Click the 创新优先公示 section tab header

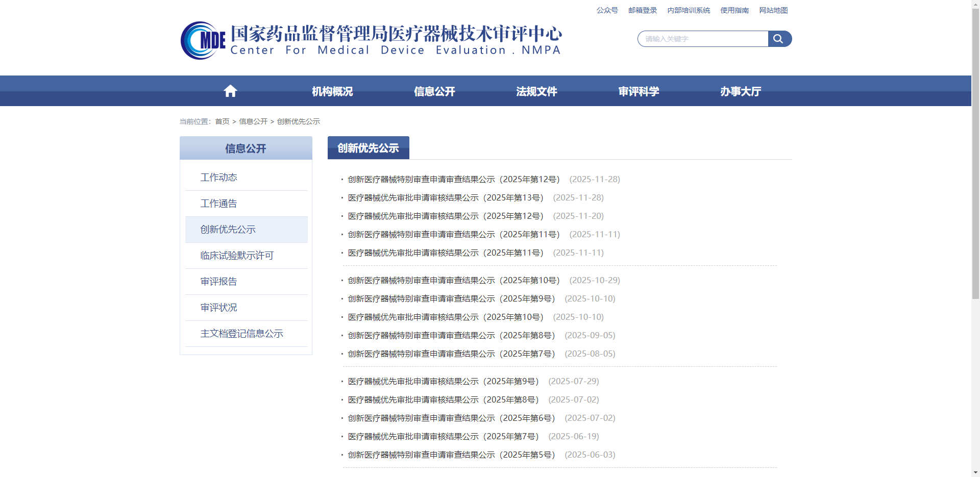(x=369, y=148)
